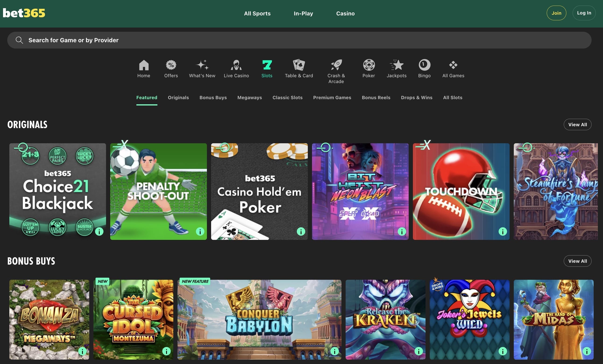Open the Offers percent icon
The image size is (603, 364).
171,65
